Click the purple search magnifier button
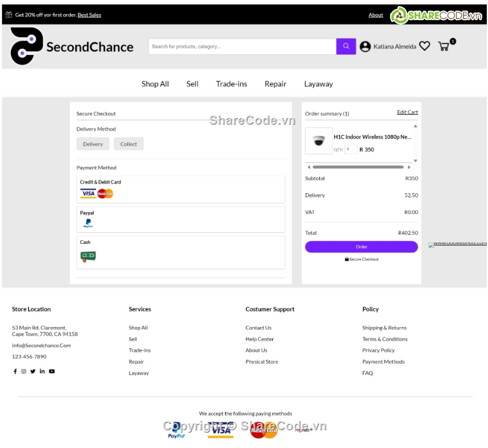Image resolution: width=488 pixels, height=448 pixels. [346, 46]
